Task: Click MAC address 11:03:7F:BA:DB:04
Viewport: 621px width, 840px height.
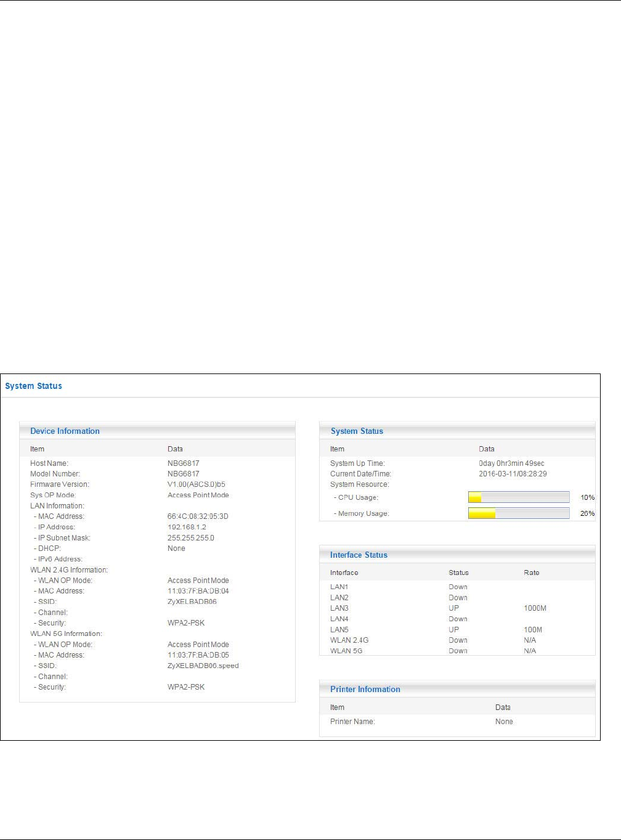Action: (x=198, y=591)
